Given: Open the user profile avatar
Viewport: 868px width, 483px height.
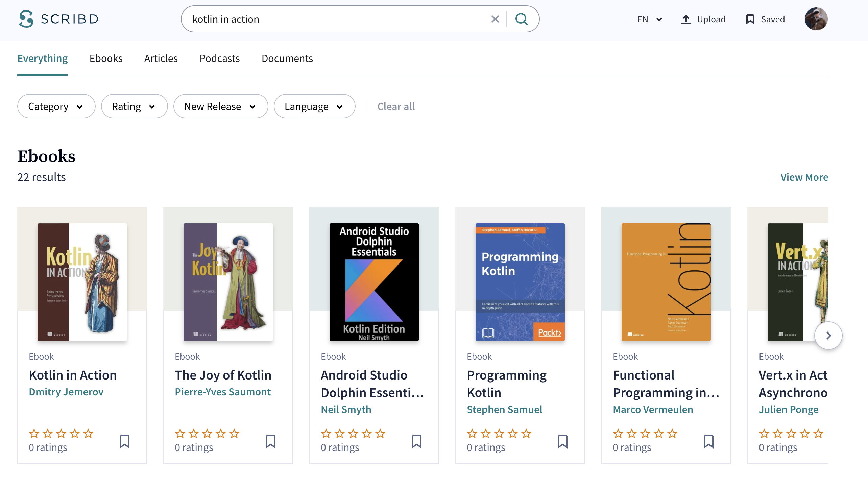Looking at the screenshot, I should point(816,19).
